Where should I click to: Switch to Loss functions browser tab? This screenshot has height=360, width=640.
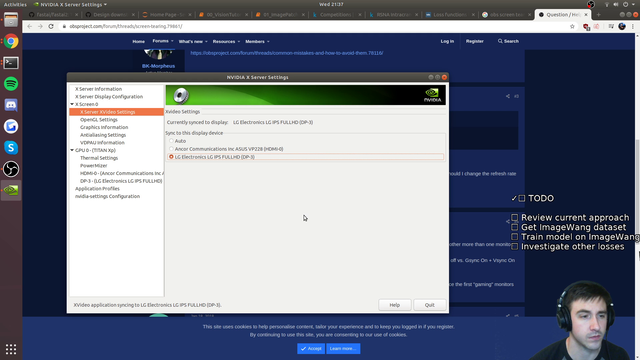coord(449,15)
